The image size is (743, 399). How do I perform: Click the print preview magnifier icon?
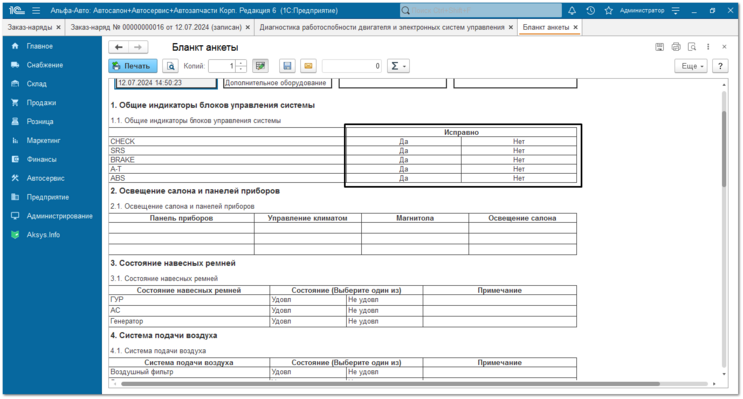(171, 66)
